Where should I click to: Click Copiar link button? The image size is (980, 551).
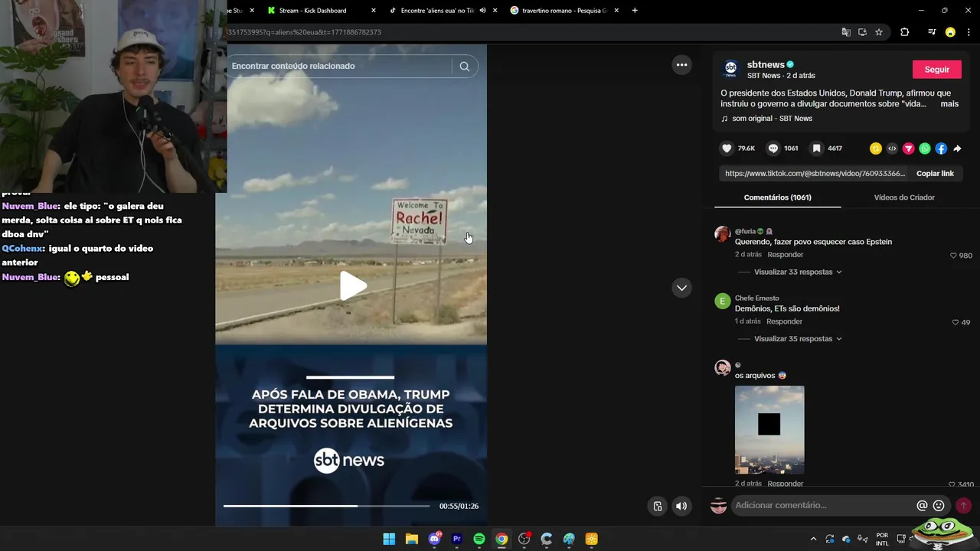(935, 174)
